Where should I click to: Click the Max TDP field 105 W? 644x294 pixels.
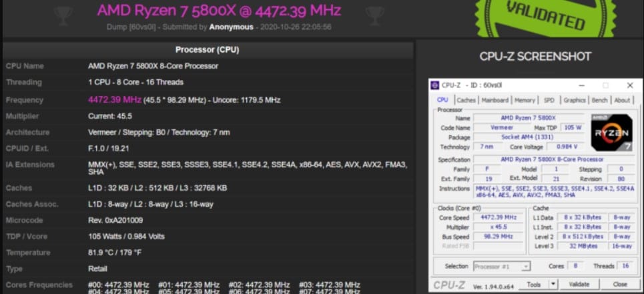pyautogui.click(x=573, y=127)
